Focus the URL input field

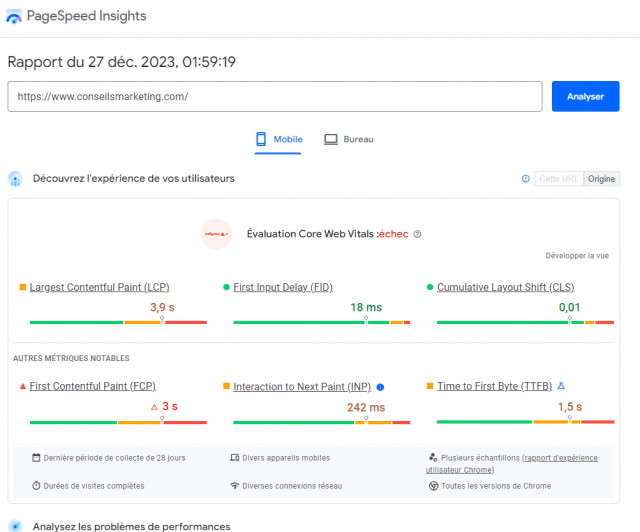point(275,96)
